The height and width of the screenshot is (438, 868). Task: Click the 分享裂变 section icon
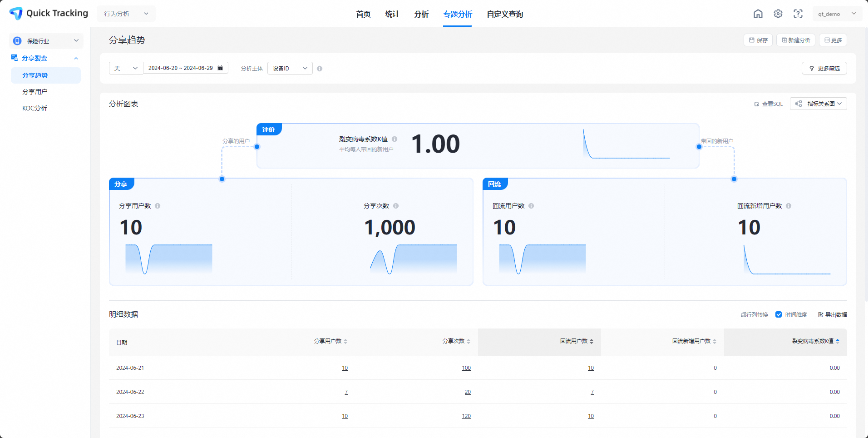[x=15, y=58]
